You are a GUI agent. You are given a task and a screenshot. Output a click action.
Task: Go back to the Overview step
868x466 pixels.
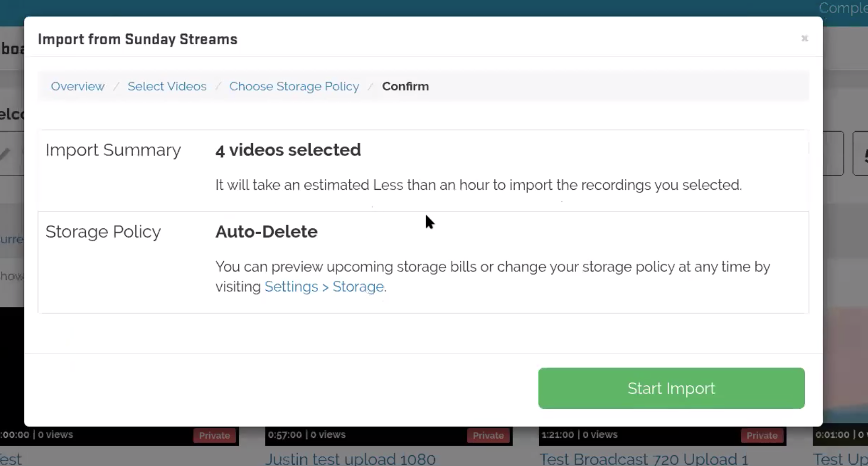tap(78, 86)
